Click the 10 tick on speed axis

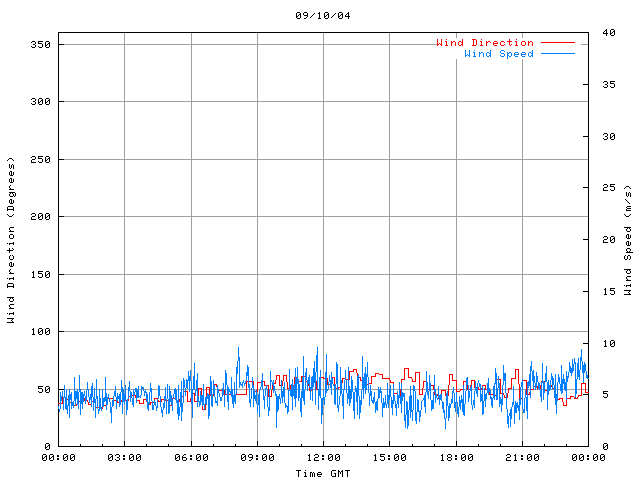tap(609, 343)
